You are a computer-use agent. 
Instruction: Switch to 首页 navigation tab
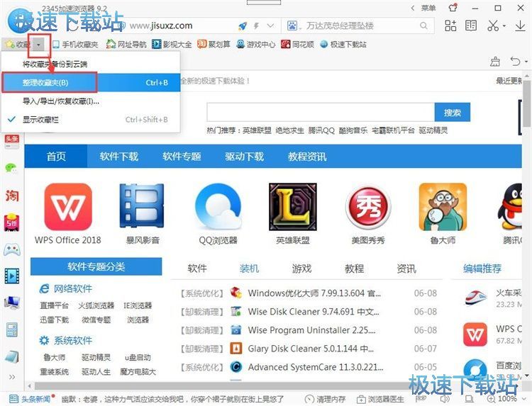tap(56, 156)
